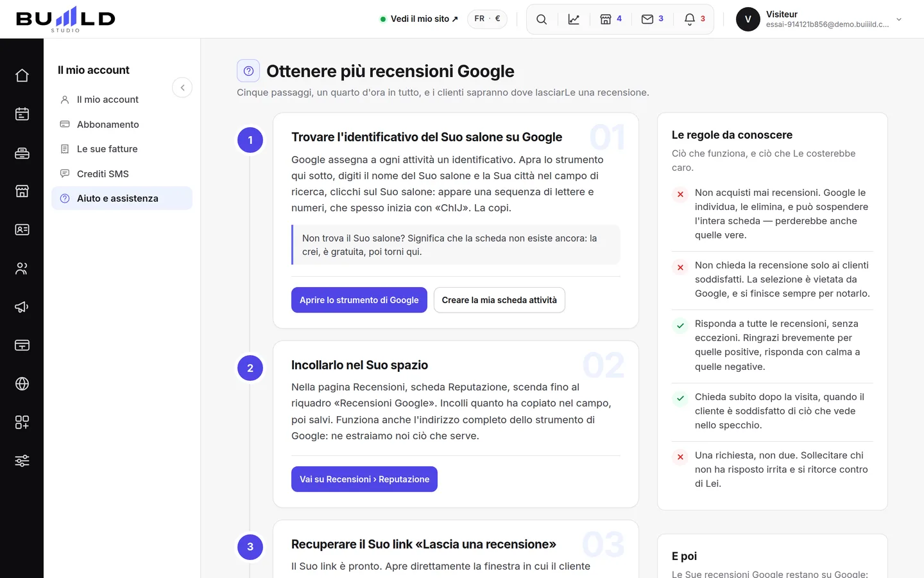Image resolution: width=924 pixels, height=578 pixels.
Task: Go to Abbonamento in the account menu
Action: (x=122, y=125)
